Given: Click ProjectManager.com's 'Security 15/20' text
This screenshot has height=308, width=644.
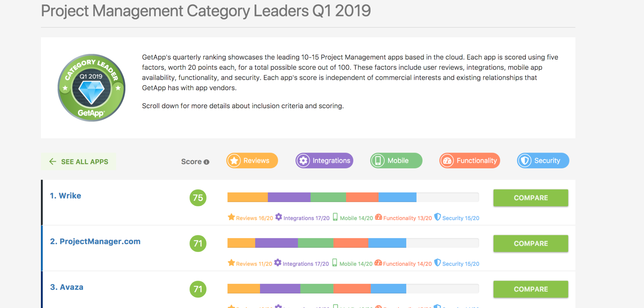Looking at the screenshot, I should [461, 264].
